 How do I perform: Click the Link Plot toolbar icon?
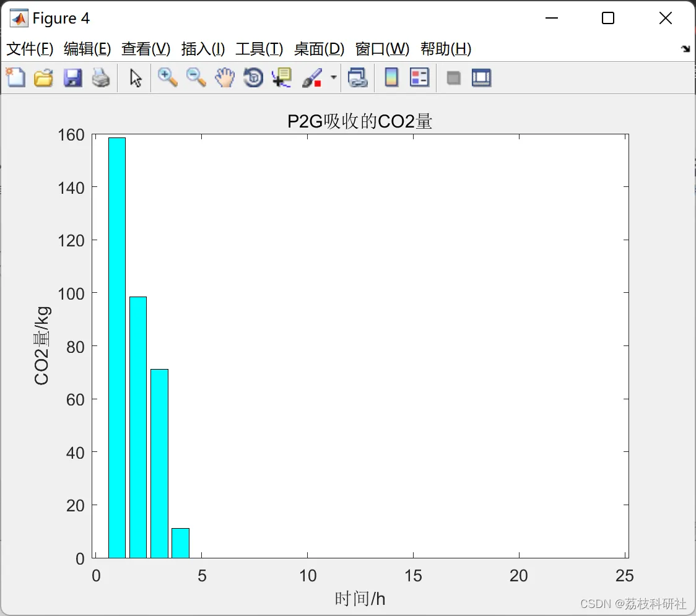[357, 77]
